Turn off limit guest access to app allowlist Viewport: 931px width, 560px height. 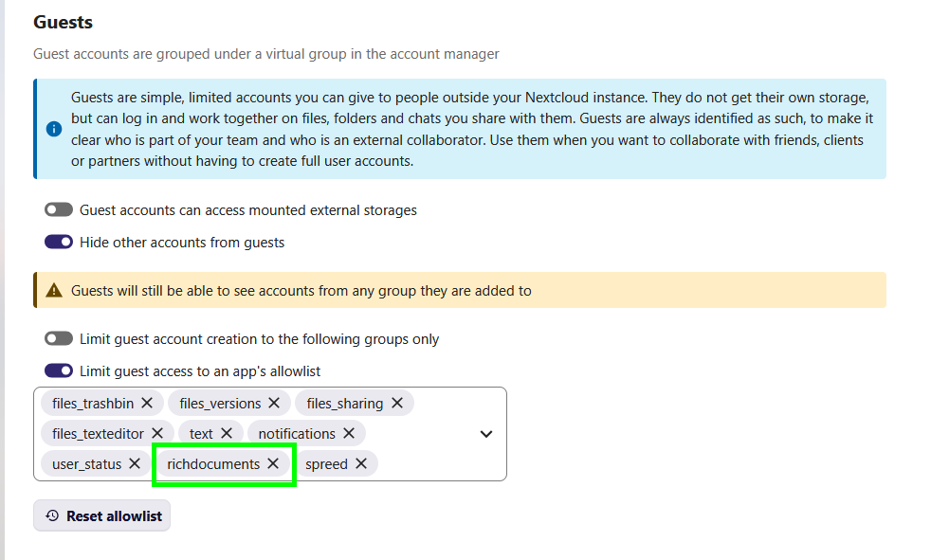(59, 370)
